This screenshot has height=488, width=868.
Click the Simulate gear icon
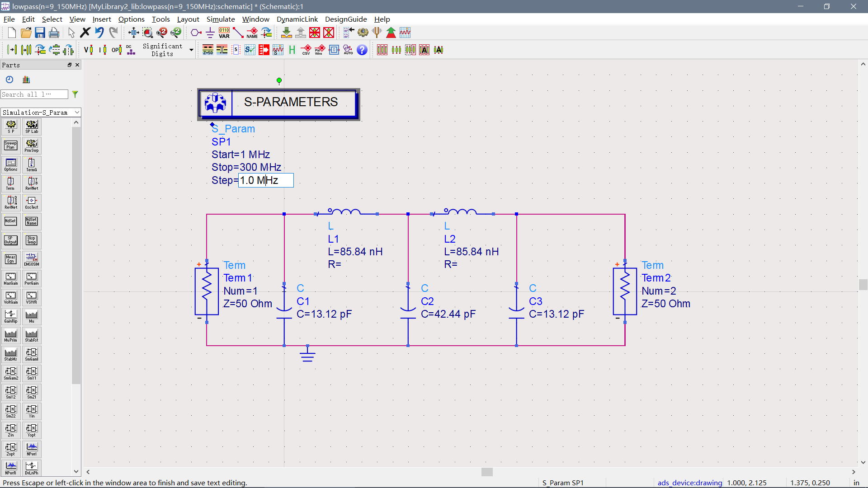pyautogui.click(x=363, y=33)
